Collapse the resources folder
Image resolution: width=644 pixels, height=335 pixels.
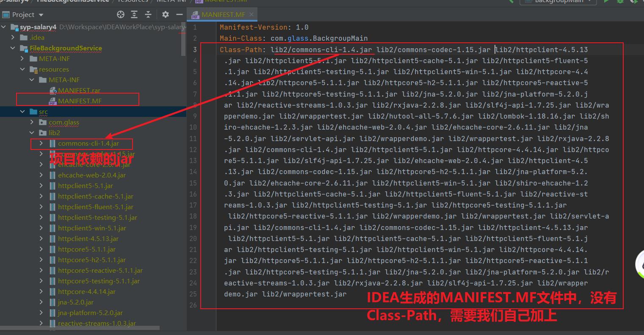click(22, 69)
